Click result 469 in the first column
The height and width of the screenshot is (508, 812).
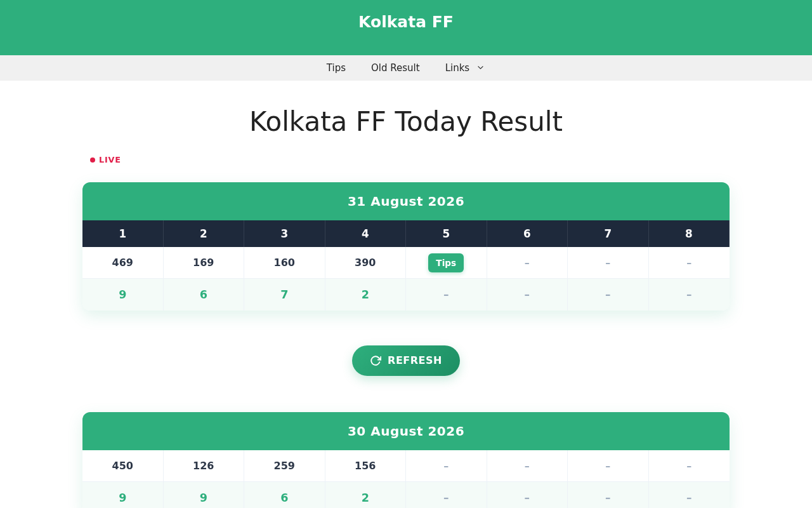122,263
